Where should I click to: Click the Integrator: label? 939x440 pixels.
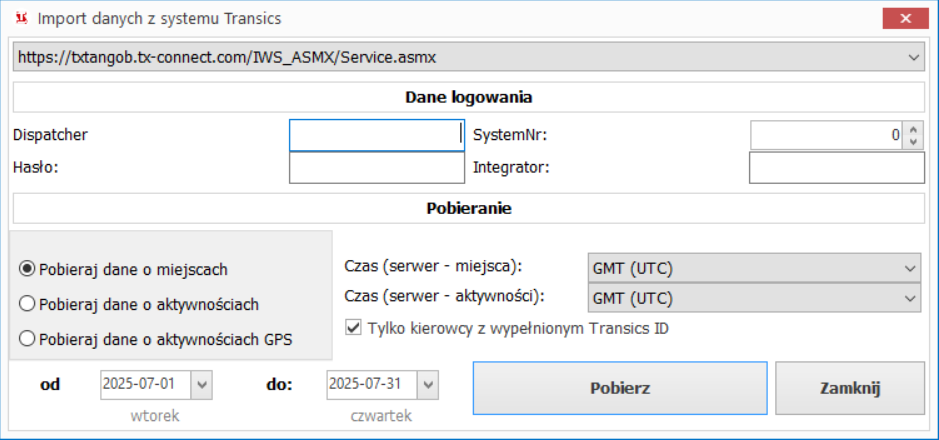511,168
